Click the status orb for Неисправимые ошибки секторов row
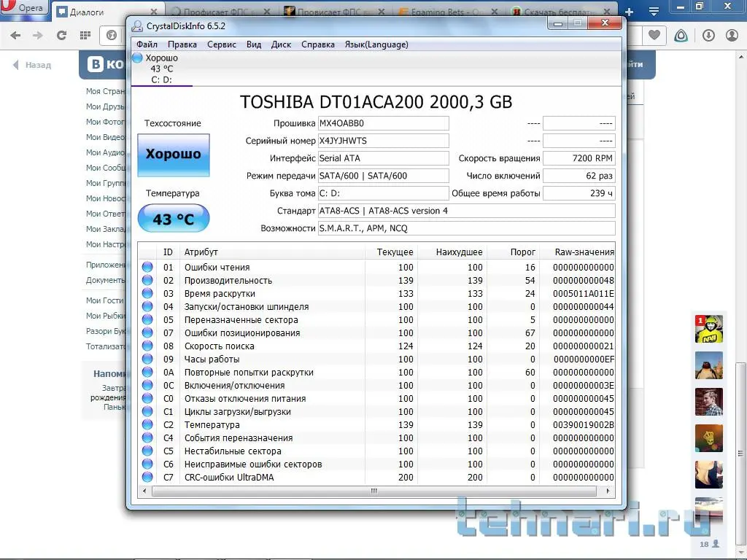Viewport: 747px width, 560px height. pyautogui.click(x=147, y=464)
